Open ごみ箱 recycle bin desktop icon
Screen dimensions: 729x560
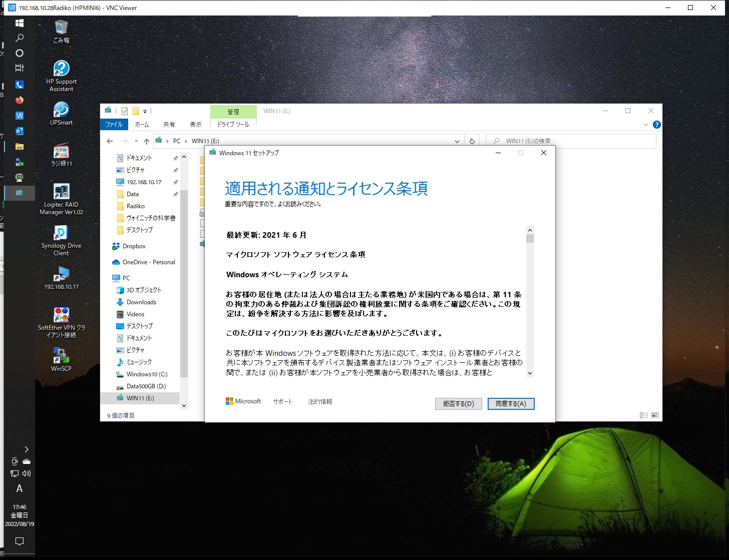pos(61,32)
